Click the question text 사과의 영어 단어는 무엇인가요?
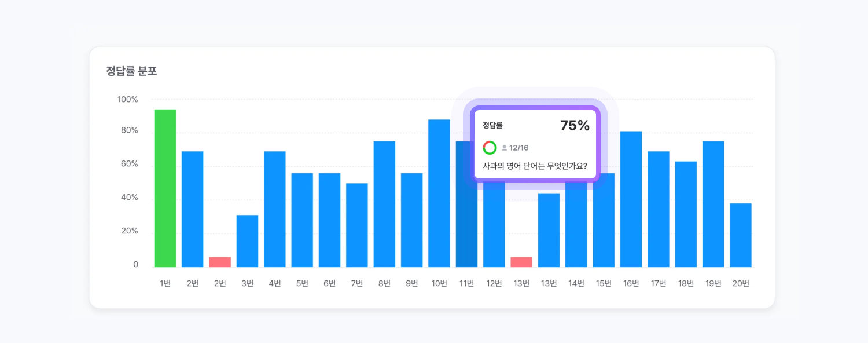Screen dimensions: 868x343 [x=535, y=166]
